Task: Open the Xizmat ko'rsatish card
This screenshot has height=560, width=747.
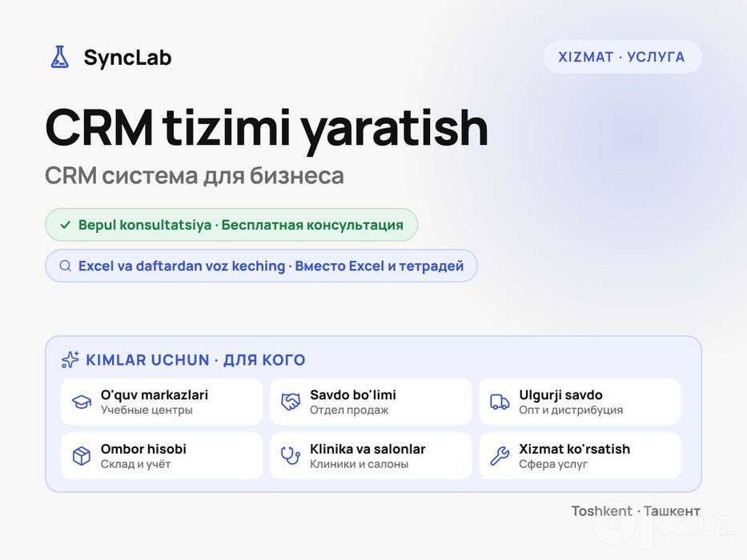Action: [580, 456]
